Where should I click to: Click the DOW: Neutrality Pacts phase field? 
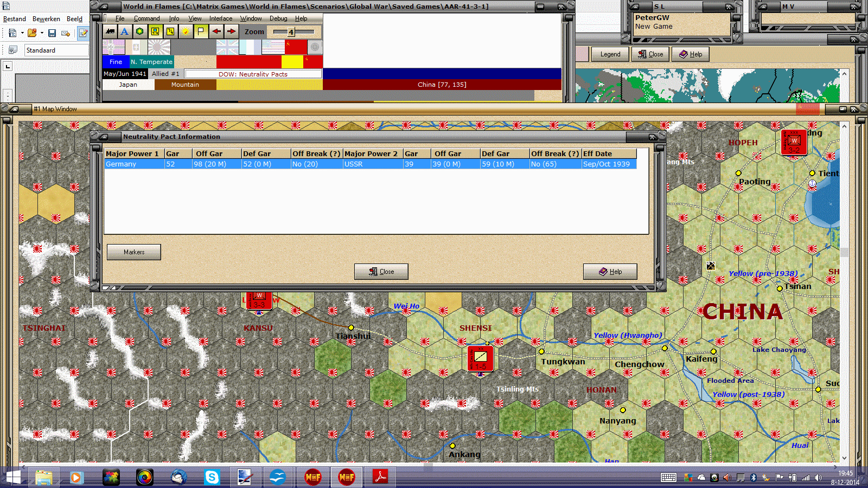tap(253, 74)
